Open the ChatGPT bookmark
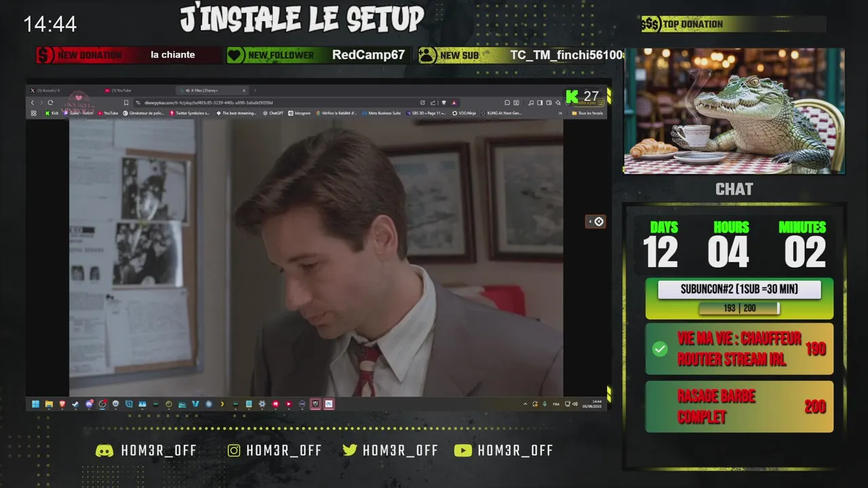Screen dimensions: 868x488 point(273,113)
